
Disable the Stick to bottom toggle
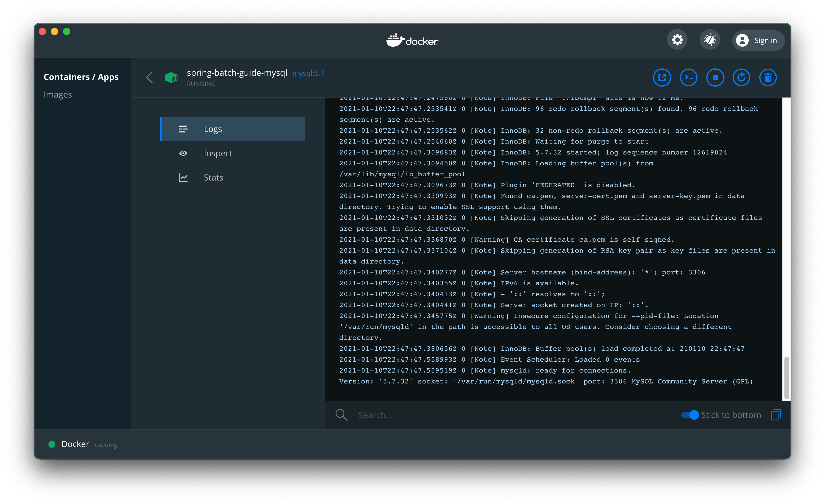click(690, 415)
